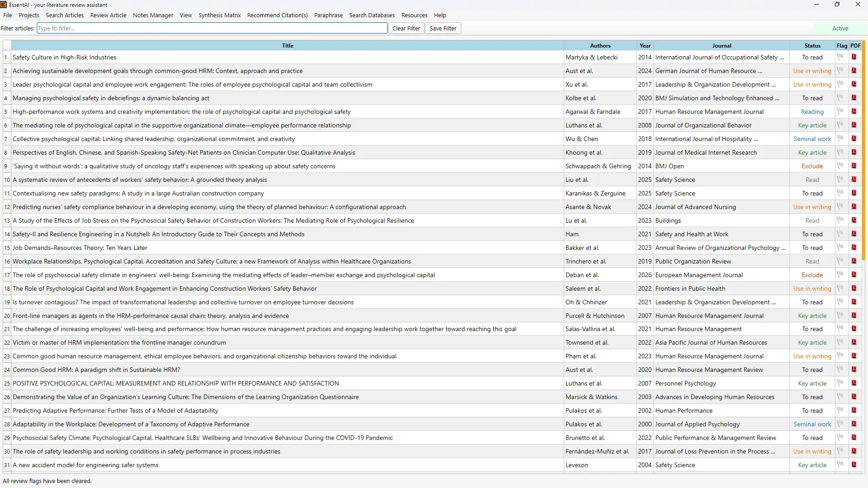Screen dimensions: 868x488
Task: Open PDF for Job Demands–Resources Theory row
Action: click(854, 248)
